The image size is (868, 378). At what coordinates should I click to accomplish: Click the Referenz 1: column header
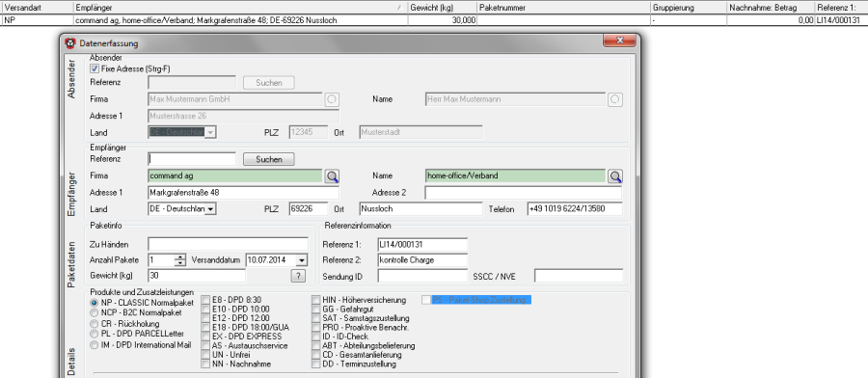click(x=841, y=8)
